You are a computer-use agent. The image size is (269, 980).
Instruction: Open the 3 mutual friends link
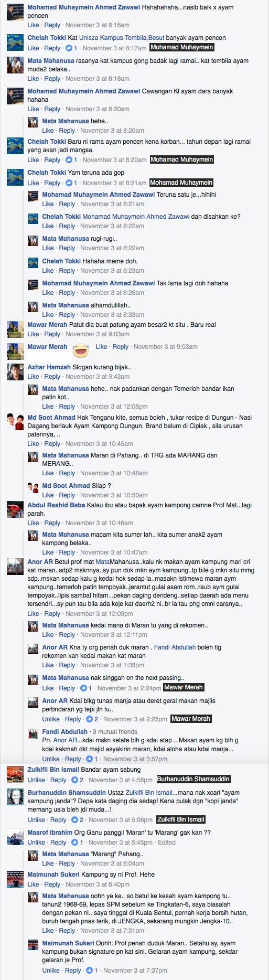tap(115, 732)
